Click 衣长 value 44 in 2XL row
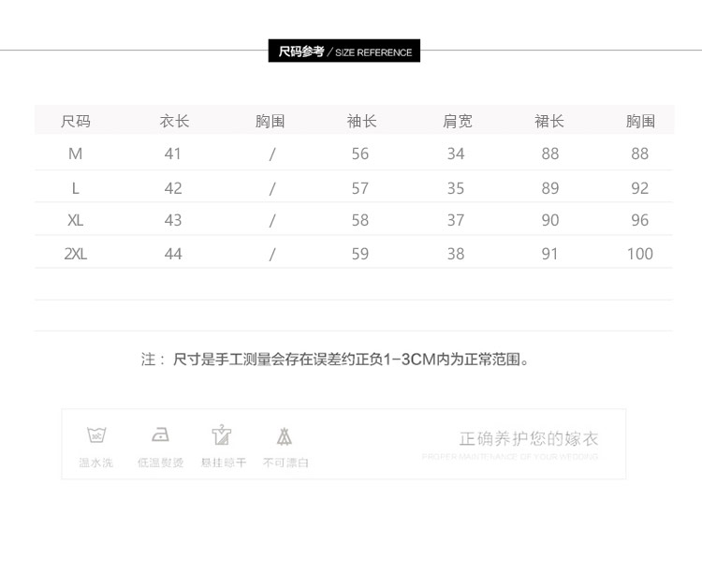Viewport: 702px width, 588px height. (173, 254)
